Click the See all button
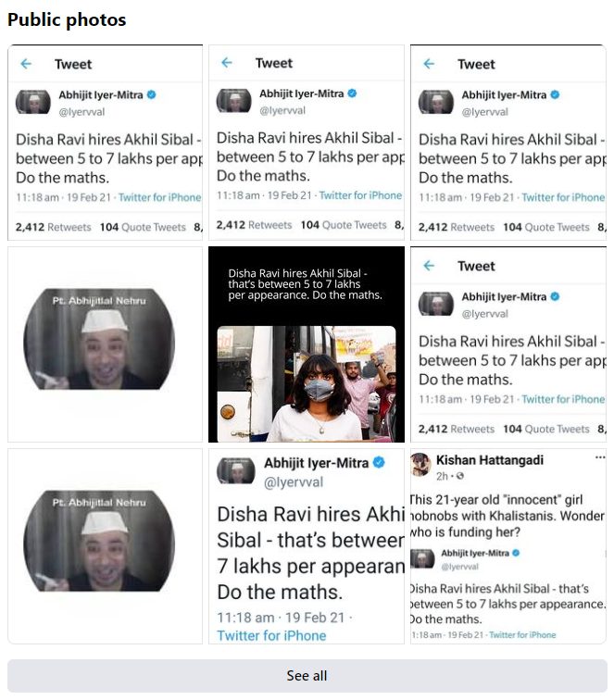This screenshot has height=700, width=614. coord(307,675)
